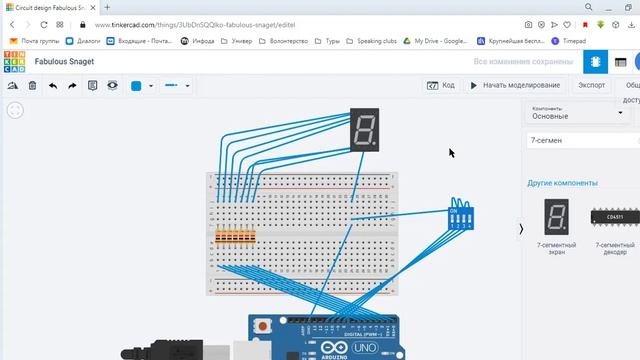Go back in browser
640x360 pixels.
pos(12,25)
